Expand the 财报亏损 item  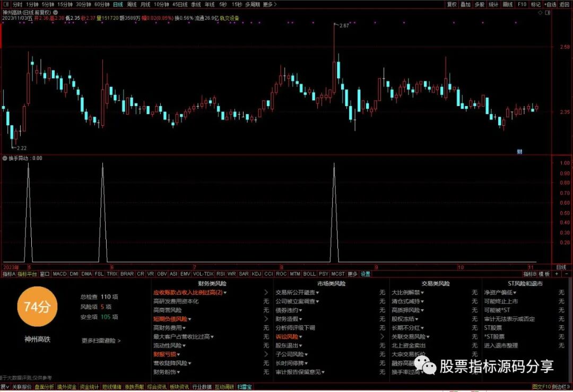pyautogui.click(x=167, y=354)
